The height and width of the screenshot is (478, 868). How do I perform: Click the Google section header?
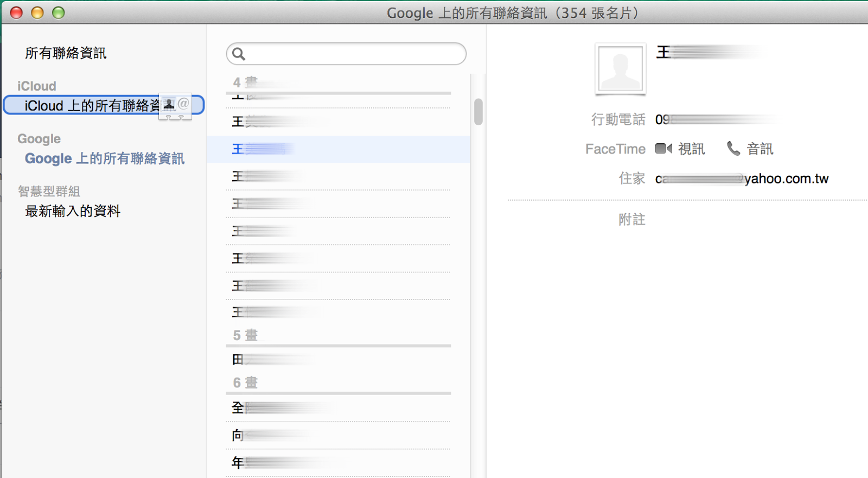pos(39,139)
